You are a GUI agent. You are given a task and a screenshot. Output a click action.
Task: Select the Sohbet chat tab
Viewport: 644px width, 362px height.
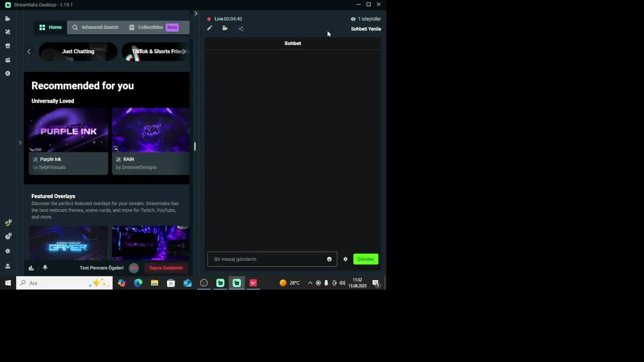[x=293, y=43]
